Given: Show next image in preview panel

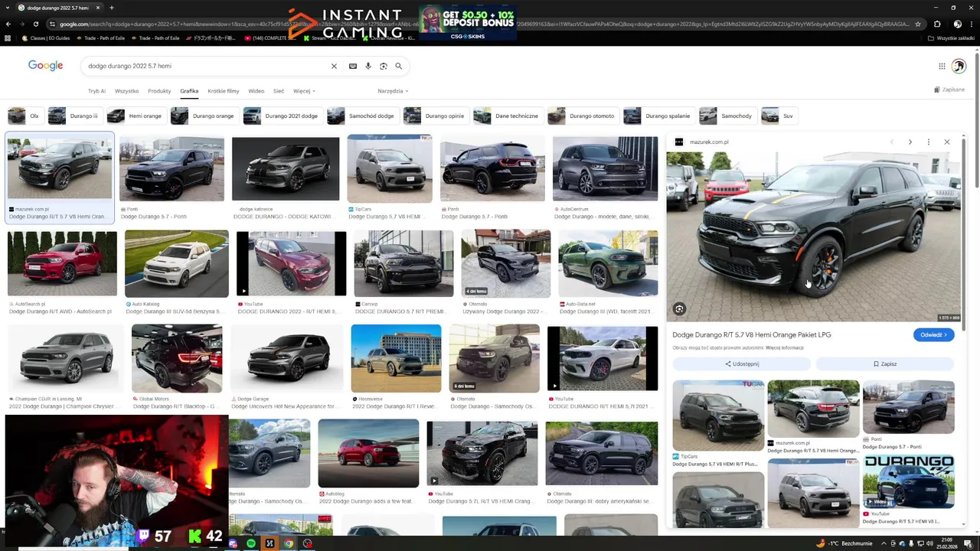Looking at the screenshot, I should coord(910,142).
